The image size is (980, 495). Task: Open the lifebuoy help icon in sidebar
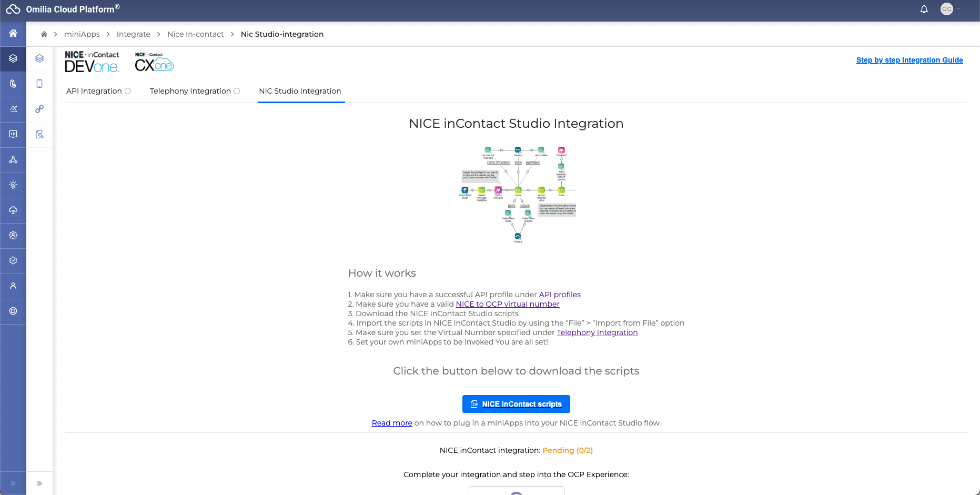(13, 311)
